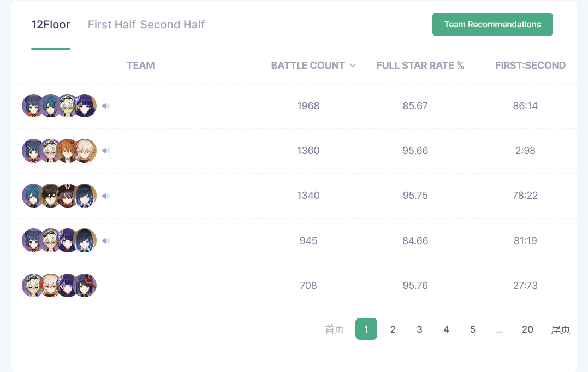588x372 pixels.
Task: Go to page 2 of results
Action: tap(393, 329)
